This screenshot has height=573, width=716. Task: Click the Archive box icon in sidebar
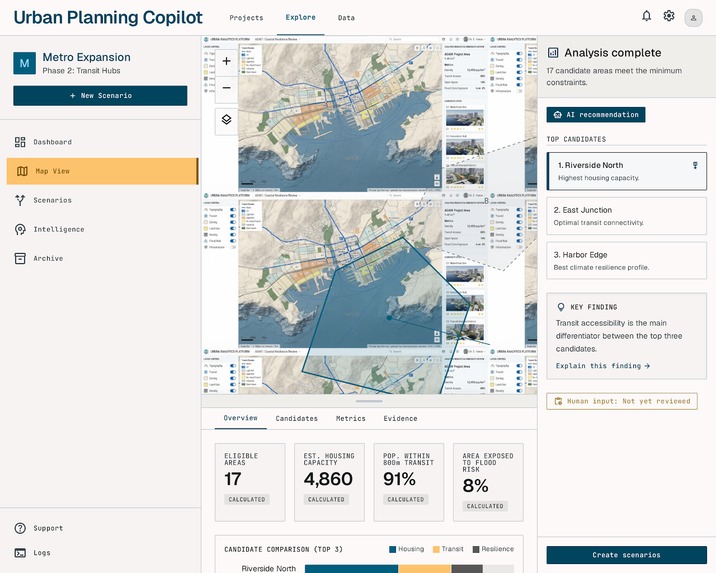point(20,258)
